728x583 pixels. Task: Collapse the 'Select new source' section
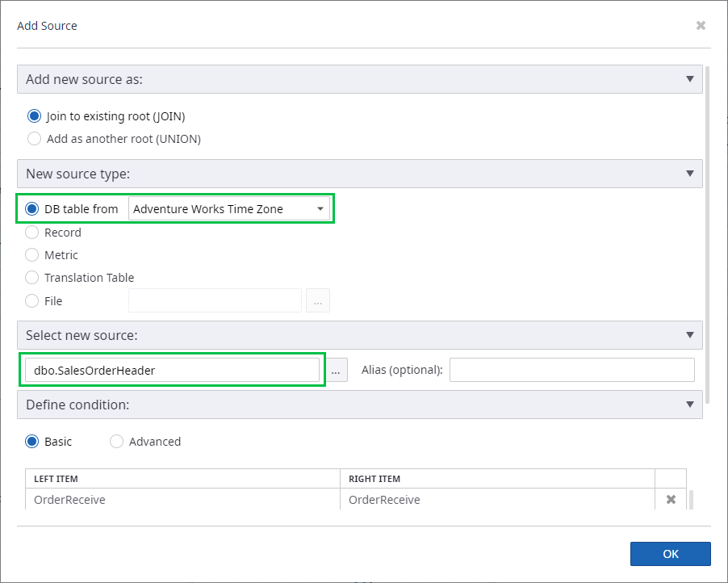[689, 334]
